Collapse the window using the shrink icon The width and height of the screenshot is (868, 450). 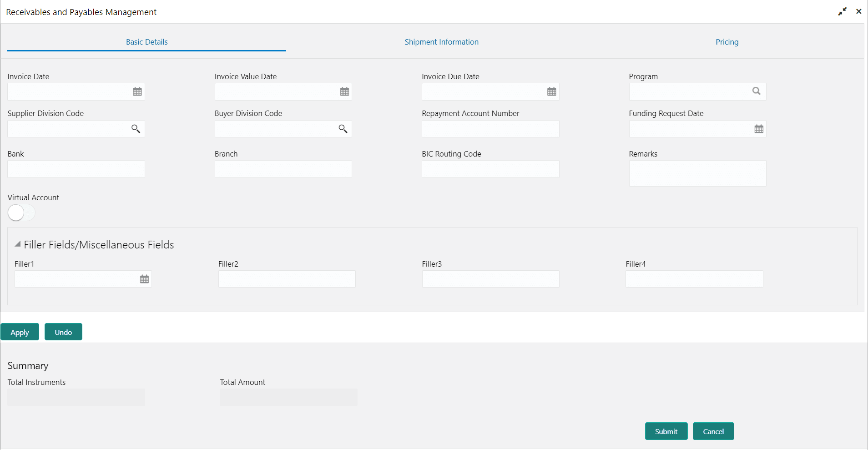pos(842,12)
